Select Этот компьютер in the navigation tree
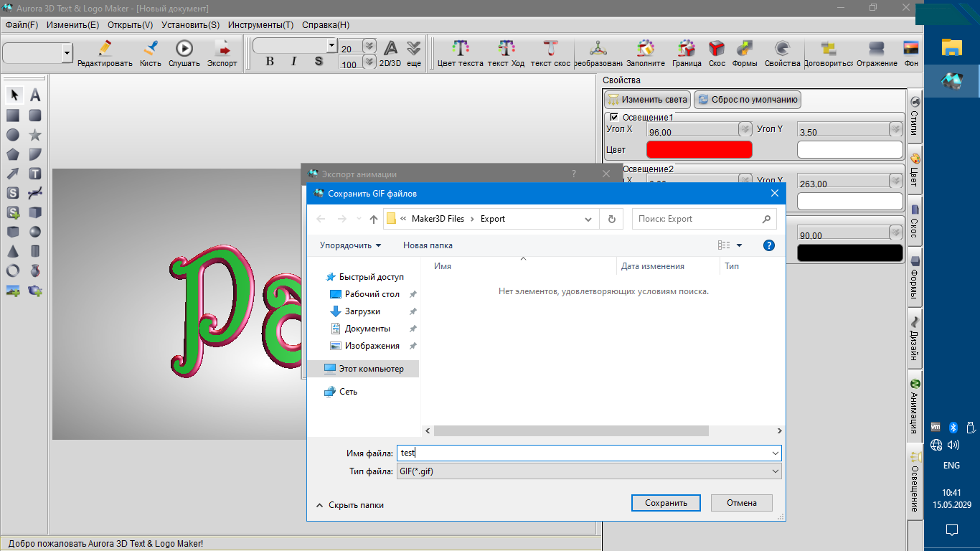Viewport: 980px width, 551px height. click(371, 369)
